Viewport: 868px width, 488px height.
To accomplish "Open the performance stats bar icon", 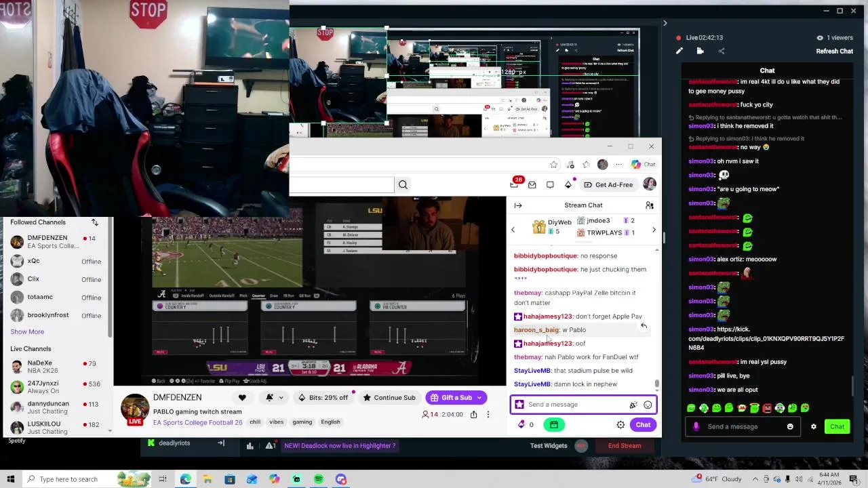I will [x=250, y=445].
